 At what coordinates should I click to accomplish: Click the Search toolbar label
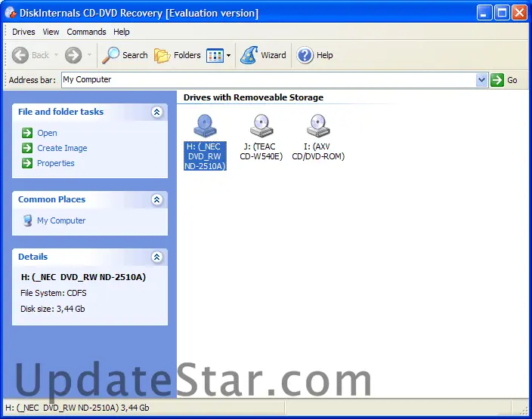point(135,55)
